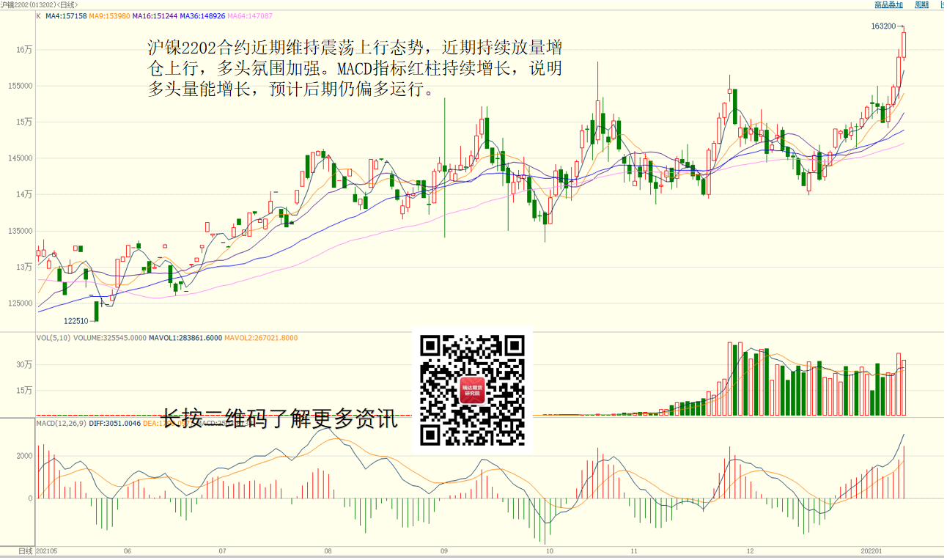Click the 周期 period link
The width and height of the screenshot is (947, 560).
tap(921, 4)
